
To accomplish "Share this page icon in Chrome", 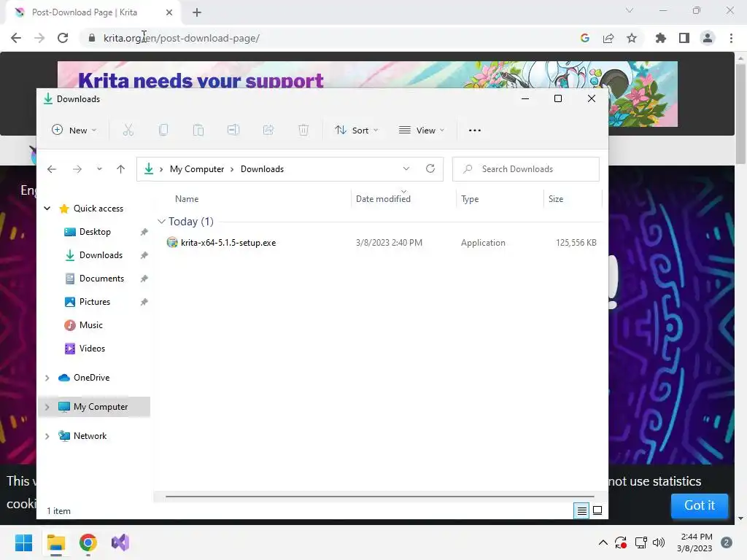I will (608, 38).
